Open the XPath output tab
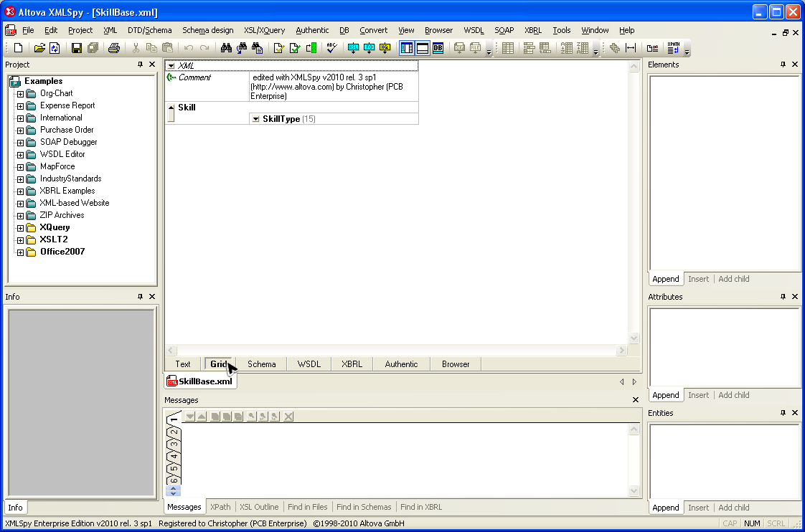The height and width of the screenshot is (532, 805). pyautogui.click(x=220, y=507)
